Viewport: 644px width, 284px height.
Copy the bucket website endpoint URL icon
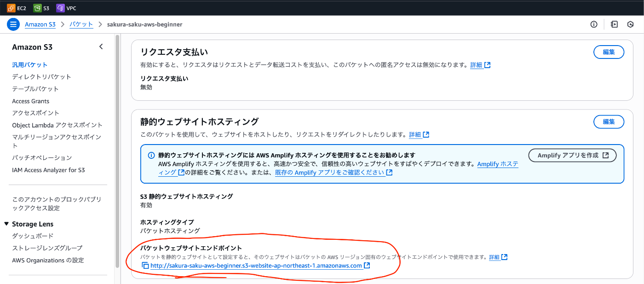pyautogui.click(x=145, y=266)
